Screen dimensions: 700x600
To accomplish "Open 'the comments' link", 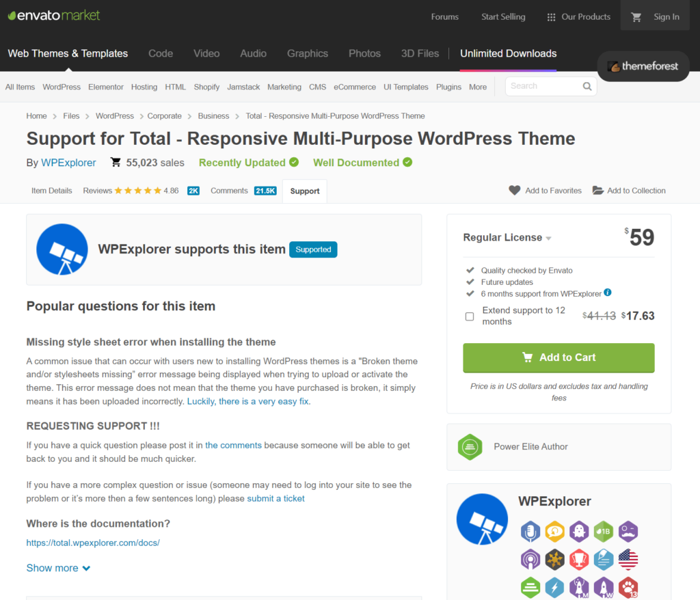I will coord(234,445).
